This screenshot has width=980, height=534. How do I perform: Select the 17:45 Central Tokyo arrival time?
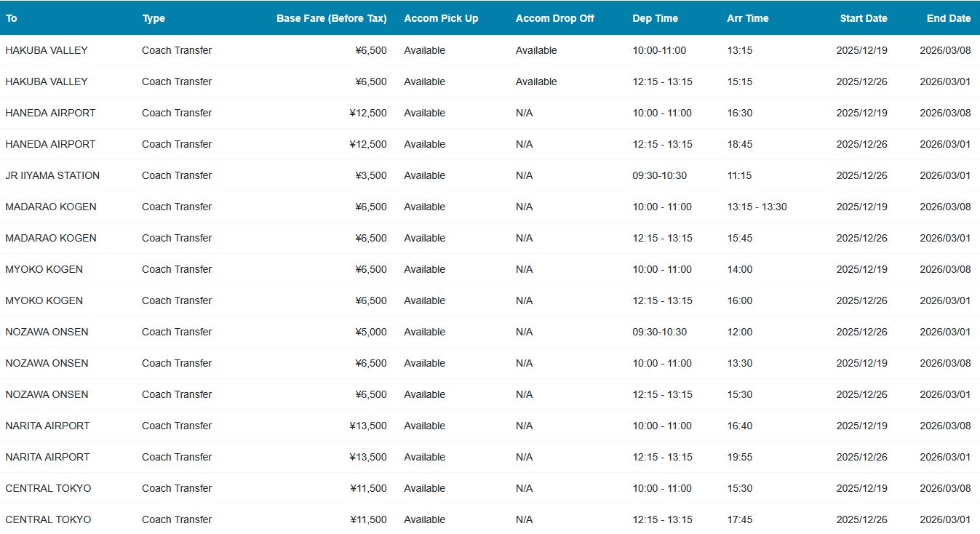tap(739, 519)
